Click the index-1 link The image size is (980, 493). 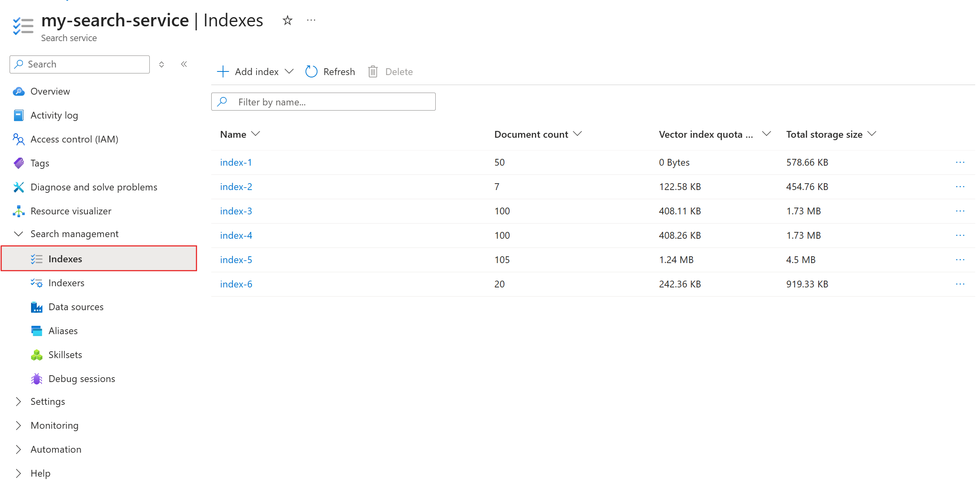(236, 162)
